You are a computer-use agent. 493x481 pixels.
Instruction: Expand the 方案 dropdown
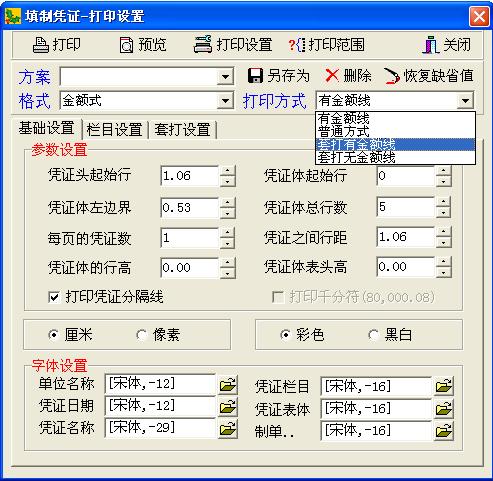coord(225,77)
